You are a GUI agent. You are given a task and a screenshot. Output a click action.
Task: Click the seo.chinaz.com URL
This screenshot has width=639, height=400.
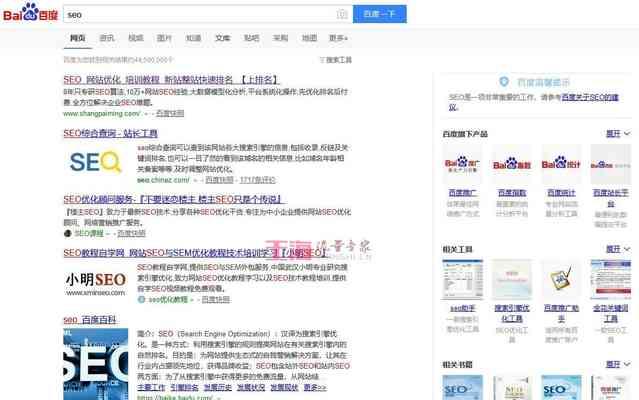point(163,180)
